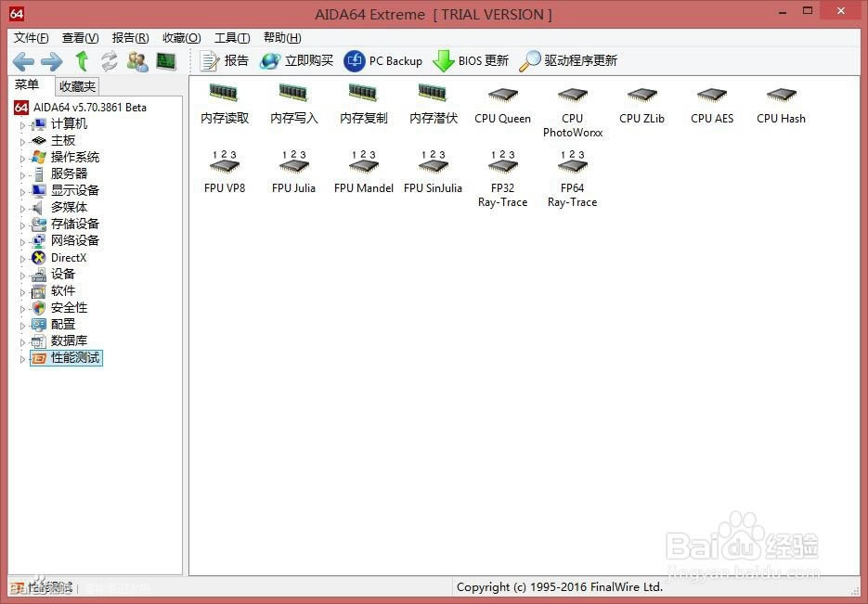This screenshot has height=604, width=868.
Task: Open the 帮助(H) menu
Action: point(282,38)
